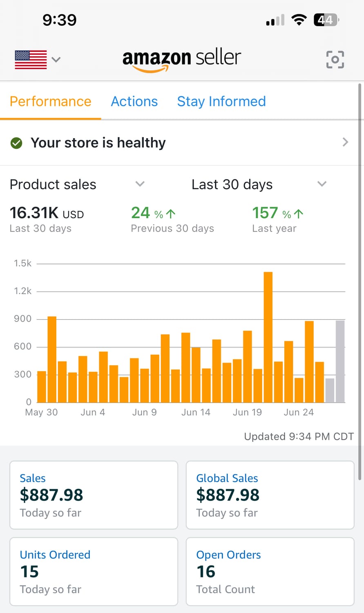Tap the battery level indicator

point(326,20)
